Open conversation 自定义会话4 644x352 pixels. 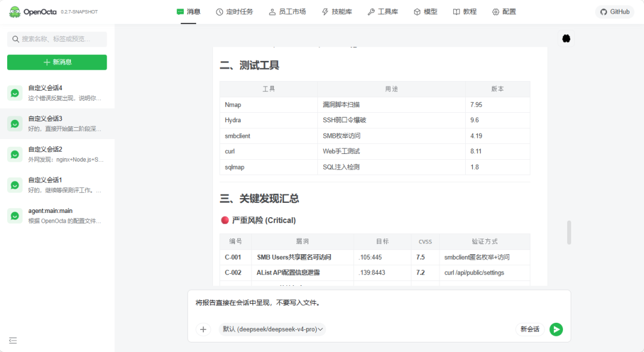click(57, 93)
